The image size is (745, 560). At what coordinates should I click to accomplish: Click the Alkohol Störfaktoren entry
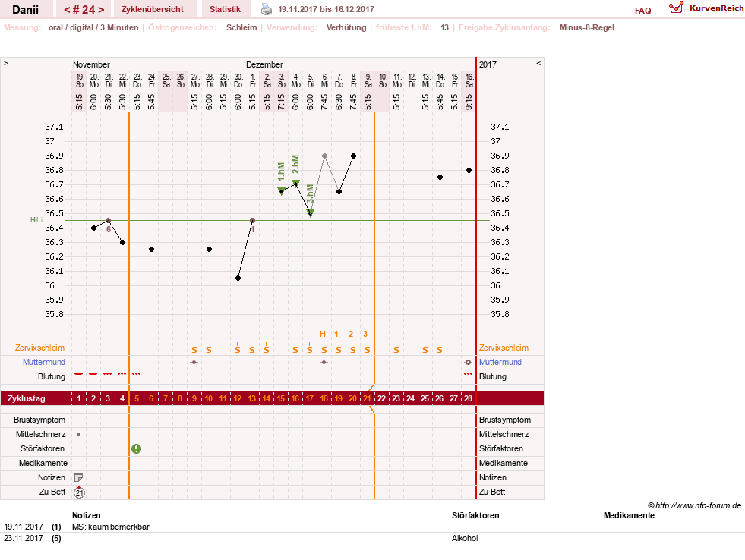tap(465, 538)
